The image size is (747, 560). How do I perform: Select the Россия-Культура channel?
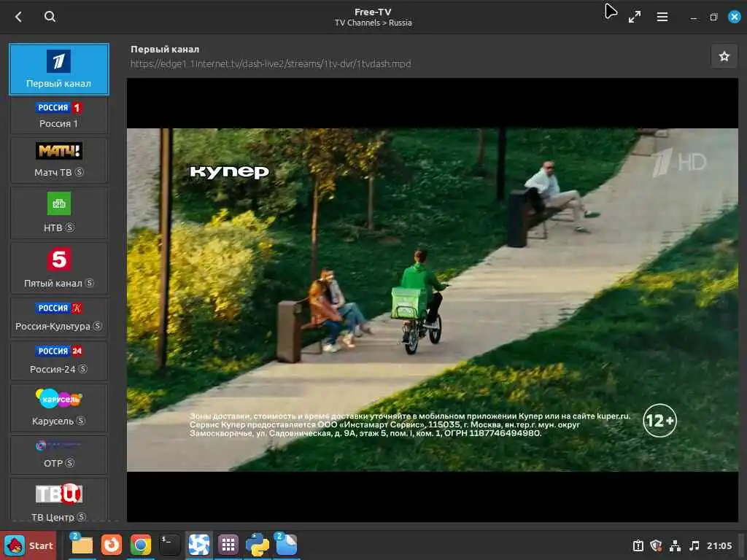59,317
